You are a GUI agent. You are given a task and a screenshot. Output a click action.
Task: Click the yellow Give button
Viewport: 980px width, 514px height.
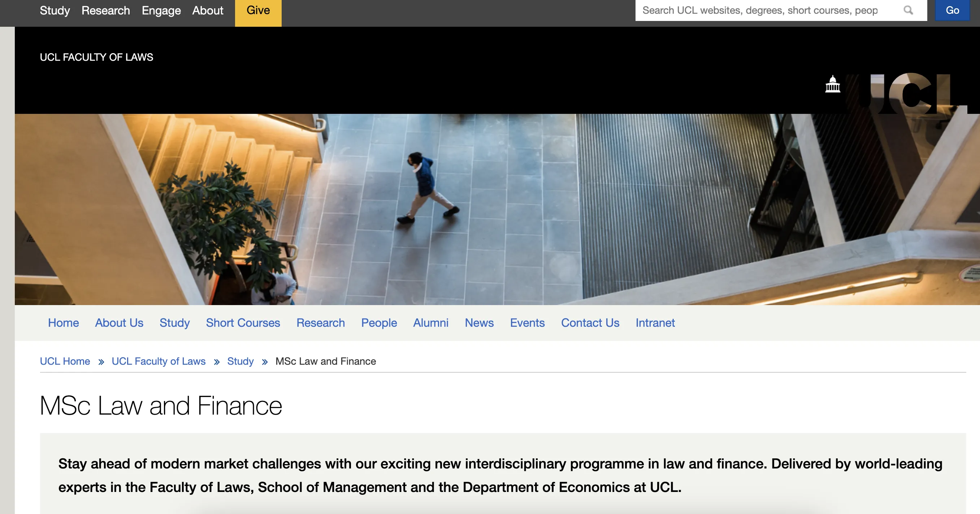258,10
